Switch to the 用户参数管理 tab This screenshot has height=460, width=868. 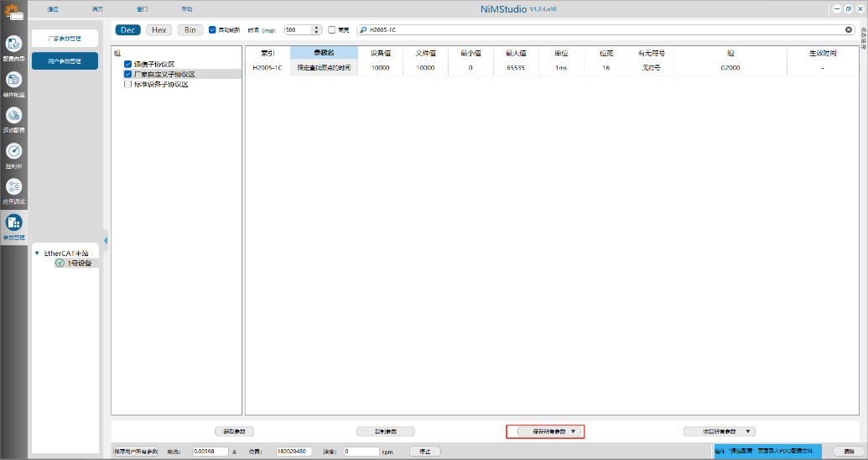tap(65, 61)
